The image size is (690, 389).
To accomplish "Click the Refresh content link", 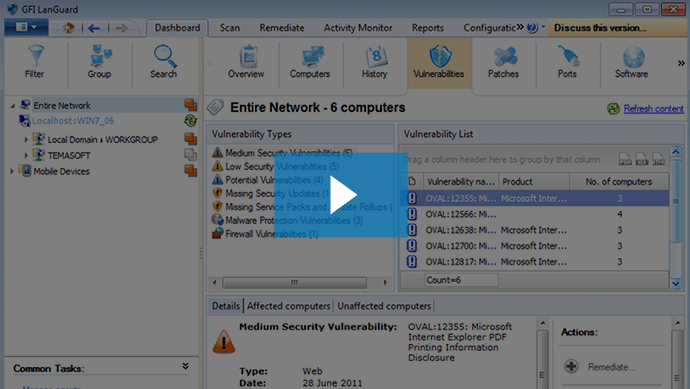I will point(653,109).
